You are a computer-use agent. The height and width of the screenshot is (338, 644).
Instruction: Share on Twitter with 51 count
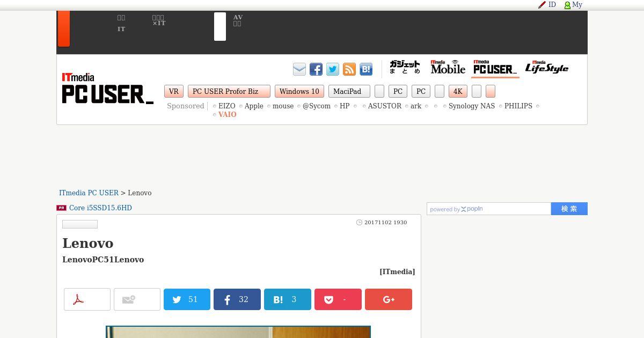click(x=187, y=299)
